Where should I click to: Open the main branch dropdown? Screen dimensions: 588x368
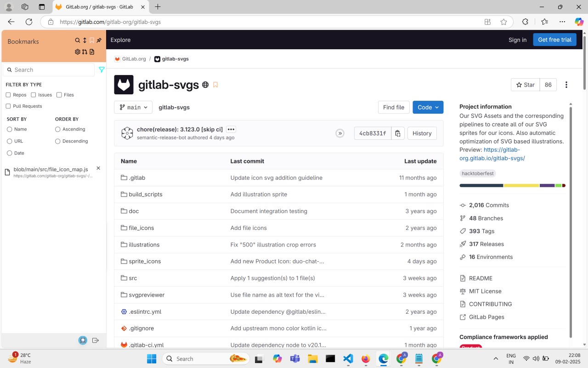[133, 107]
